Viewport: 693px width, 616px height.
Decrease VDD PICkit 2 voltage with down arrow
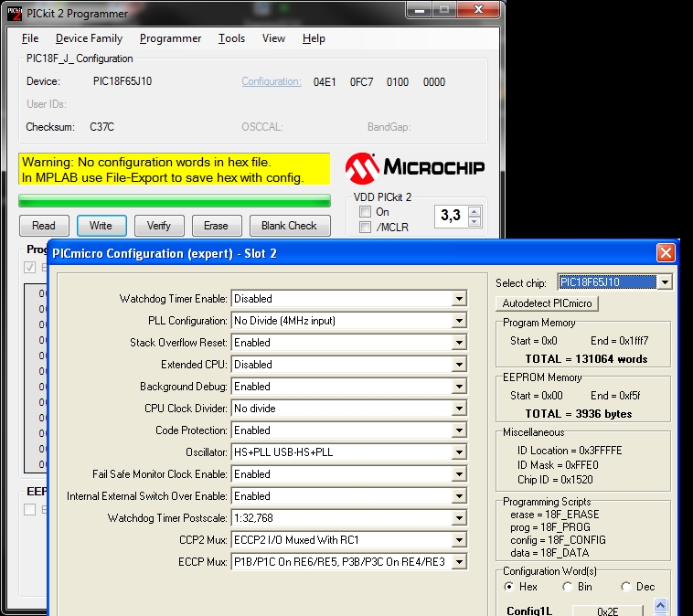(474, 221)
